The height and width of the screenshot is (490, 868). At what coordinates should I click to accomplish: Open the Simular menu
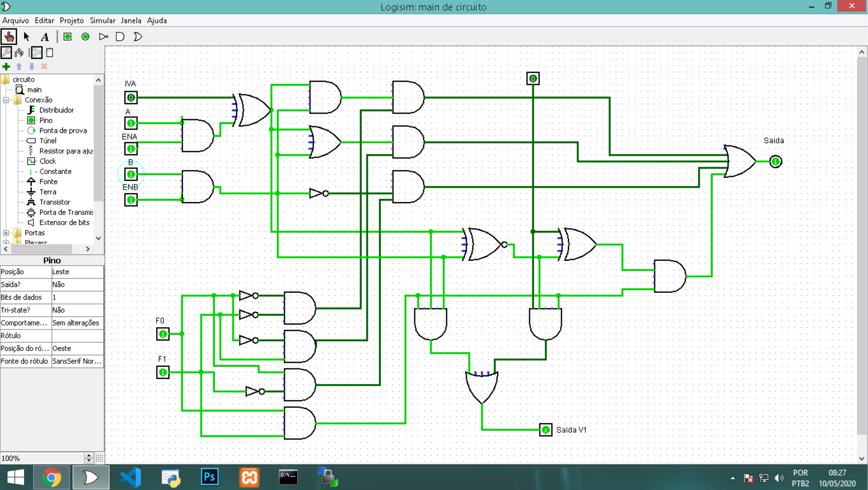[x=102, y=20]
